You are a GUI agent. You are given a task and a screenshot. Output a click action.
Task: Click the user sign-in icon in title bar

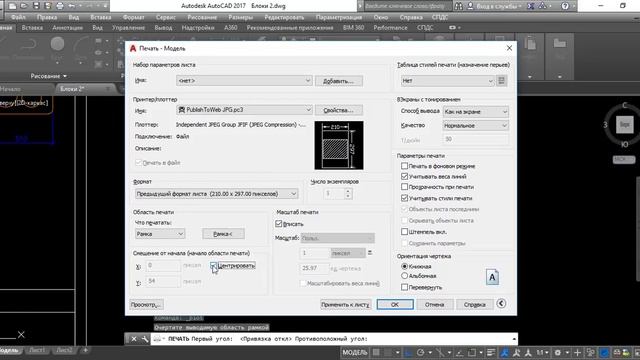tap(470, 6)
